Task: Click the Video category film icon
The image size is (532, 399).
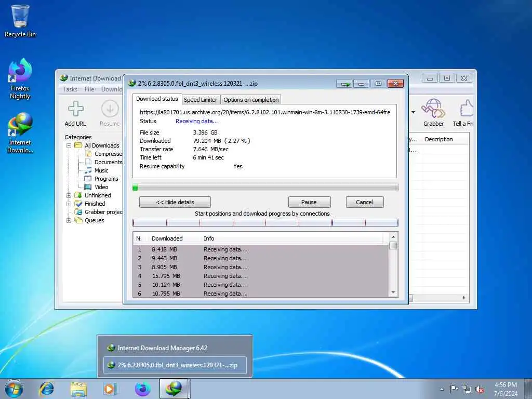Action: point(88,187)
